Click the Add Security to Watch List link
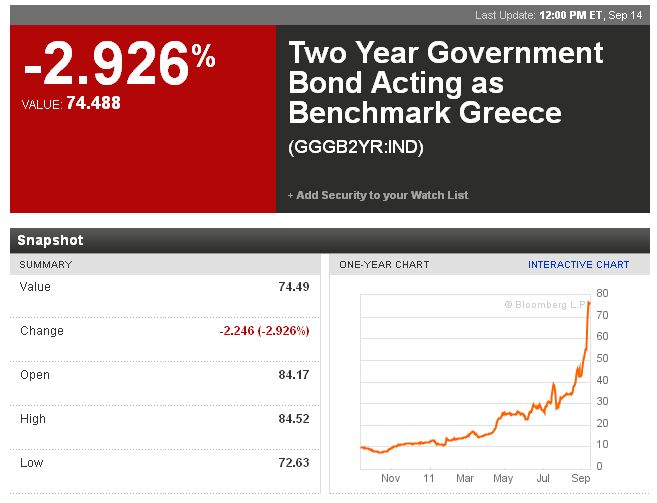657x503 pixels. [378, 195]
